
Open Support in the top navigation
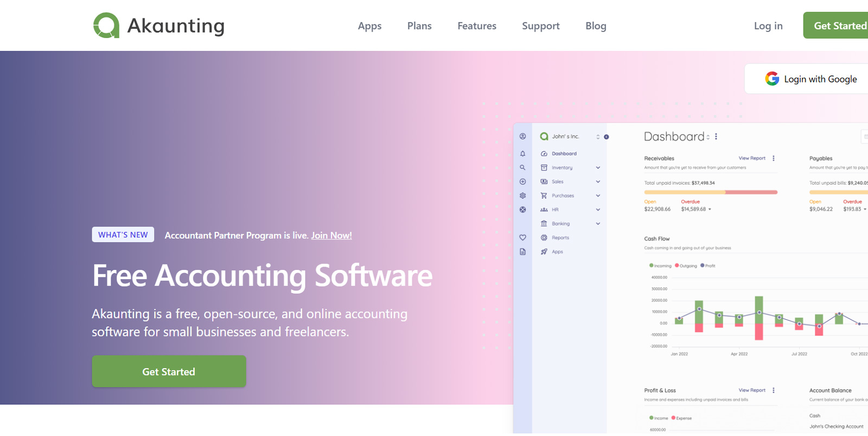(x=541, y=26)
